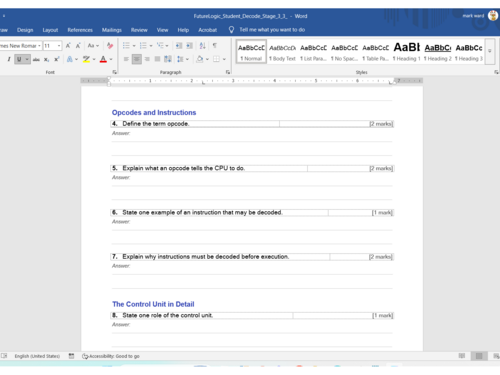Open the Mailings tab
The width and height of the screenshot is (500, 375).
click(x=112, y=30)
